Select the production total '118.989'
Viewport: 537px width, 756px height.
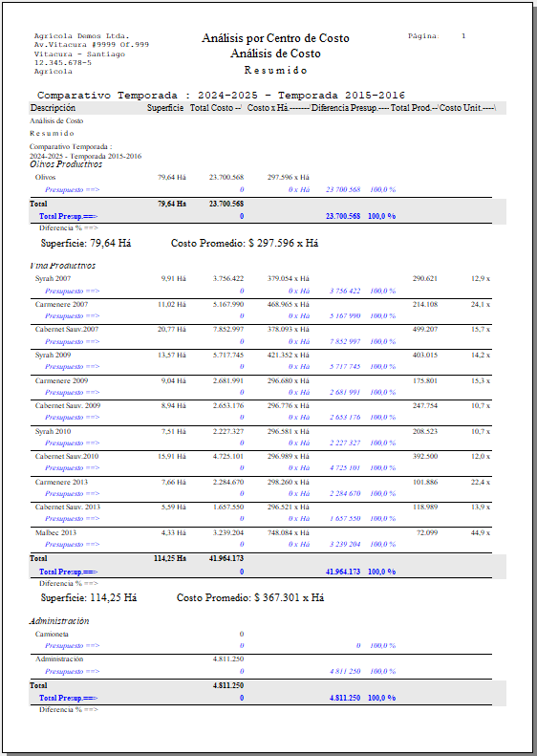(x=425, y=507)
